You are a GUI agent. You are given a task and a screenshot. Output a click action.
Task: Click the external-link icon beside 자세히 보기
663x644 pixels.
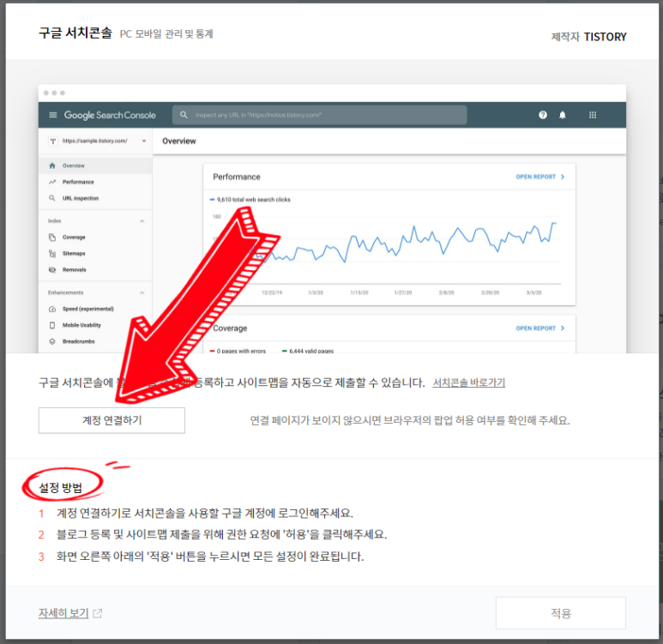pyautogui.click(x=97, y=613)
